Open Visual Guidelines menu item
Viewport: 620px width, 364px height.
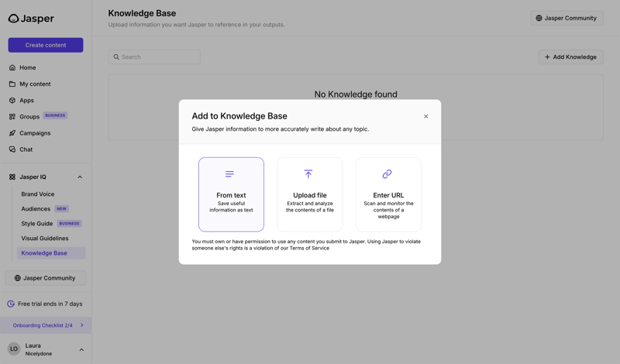point(44,239)
